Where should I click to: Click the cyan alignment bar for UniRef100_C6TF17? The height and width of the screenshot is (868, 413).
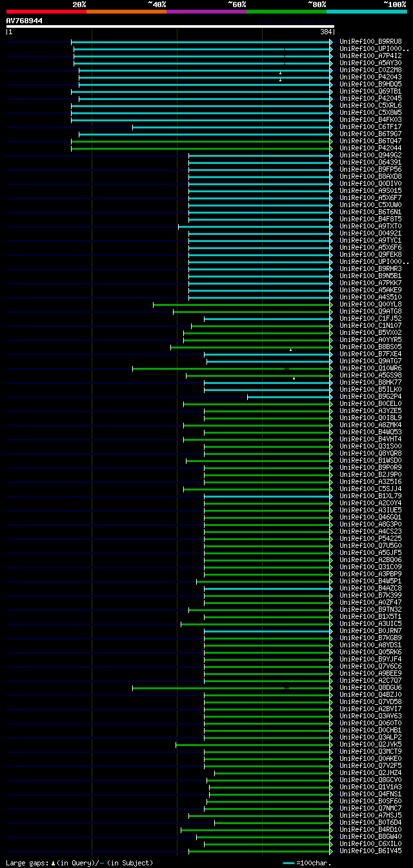click(232, 127)
